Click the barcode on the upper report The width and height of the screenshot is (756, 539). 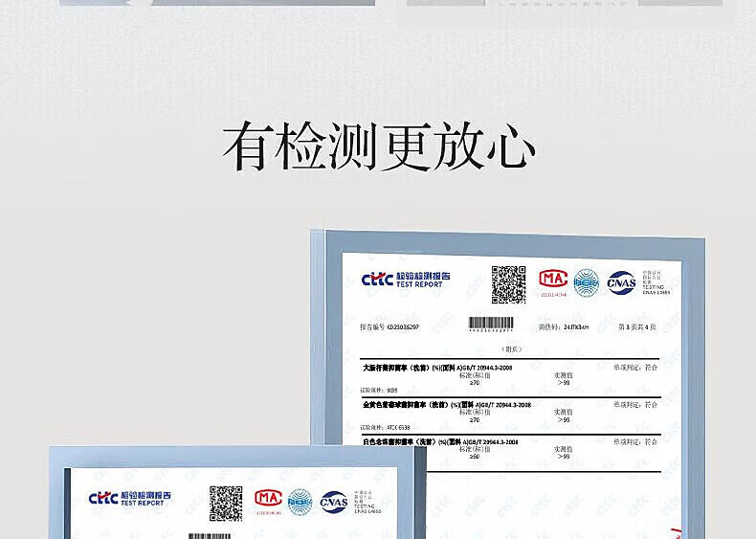pyautogui.click(x=491, y=325)
